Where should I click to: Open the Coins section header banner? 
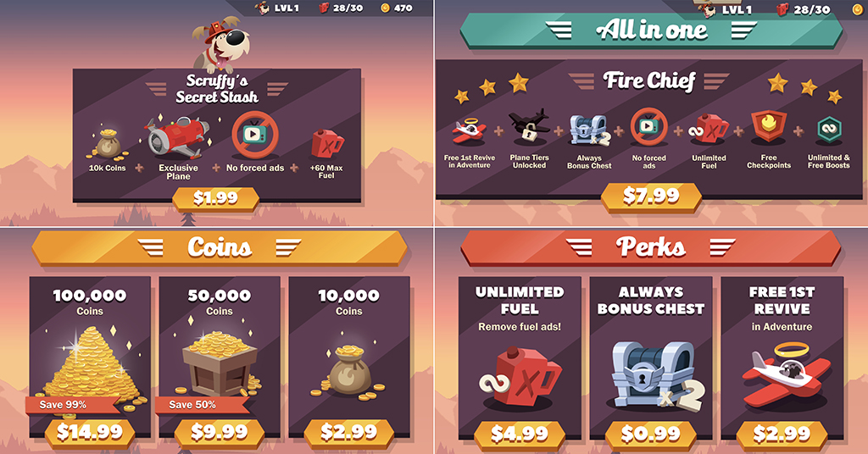[220, 247]
